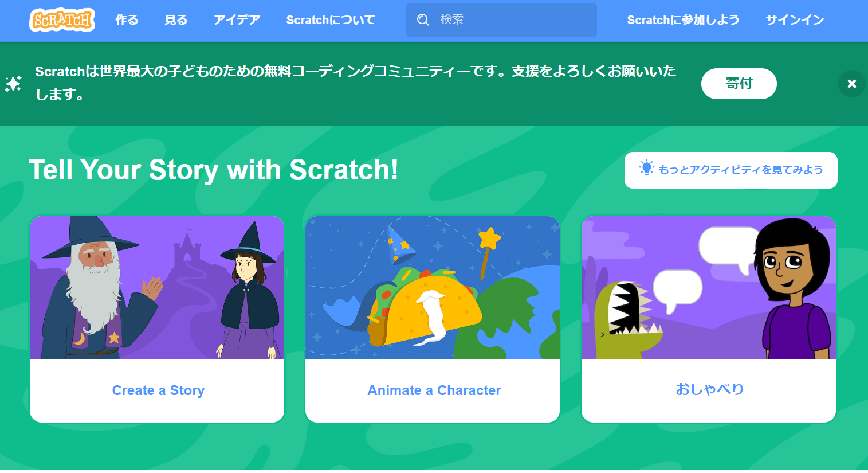Focus the 検索 search field
Screen dimensions: 868x473
pyautogui.click(x=501, y=20)
